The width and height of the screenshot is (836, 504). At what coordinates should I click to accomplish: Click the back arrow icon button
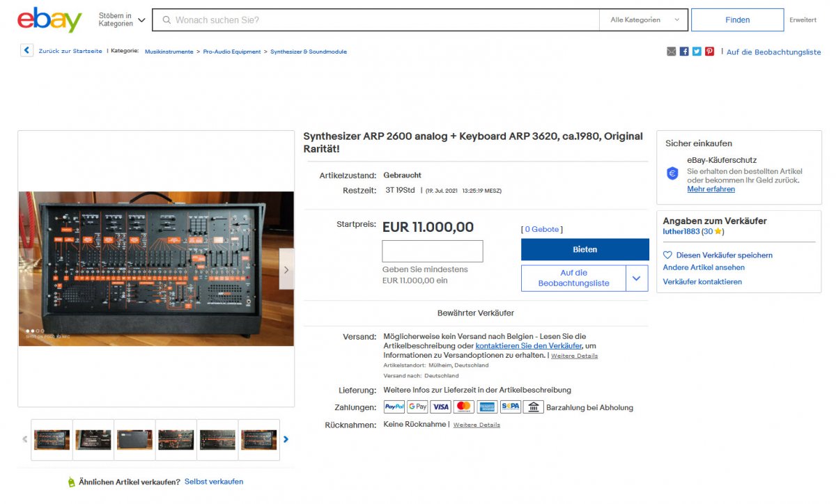click(26, 51)
